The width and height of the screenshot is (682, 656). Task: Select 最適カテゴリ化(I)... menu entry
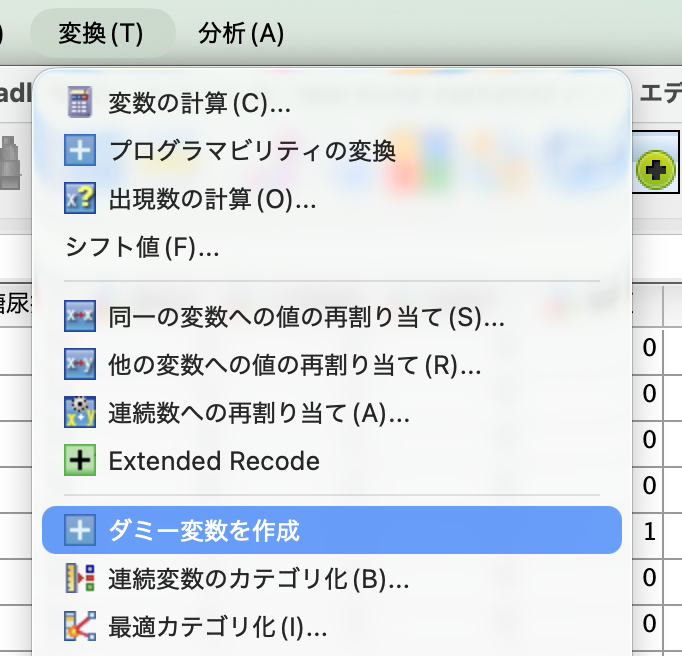332,626
